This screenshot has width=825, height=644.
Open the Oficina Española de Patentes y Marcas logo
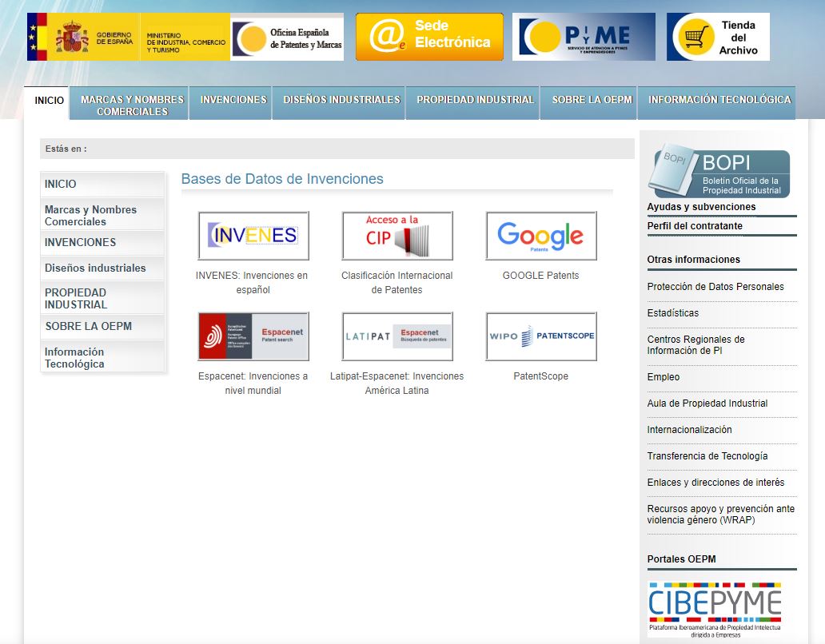coord(287,37)
